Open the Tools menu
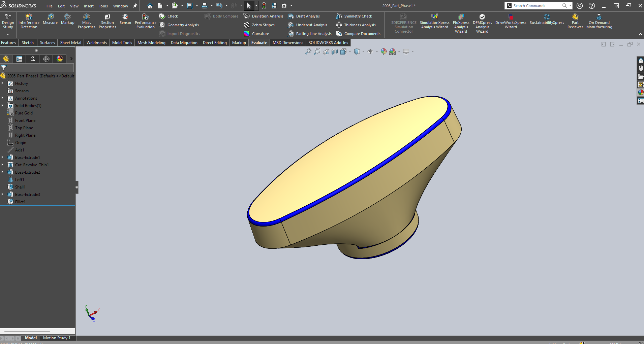 (x=103, y=6)
